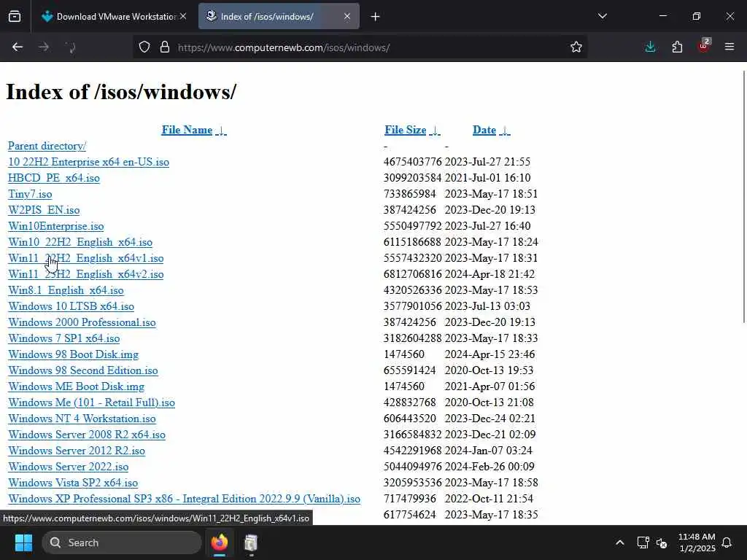Download Win10_22H2_English_x64.iso

pyautogui.click(x=80, y=242)
